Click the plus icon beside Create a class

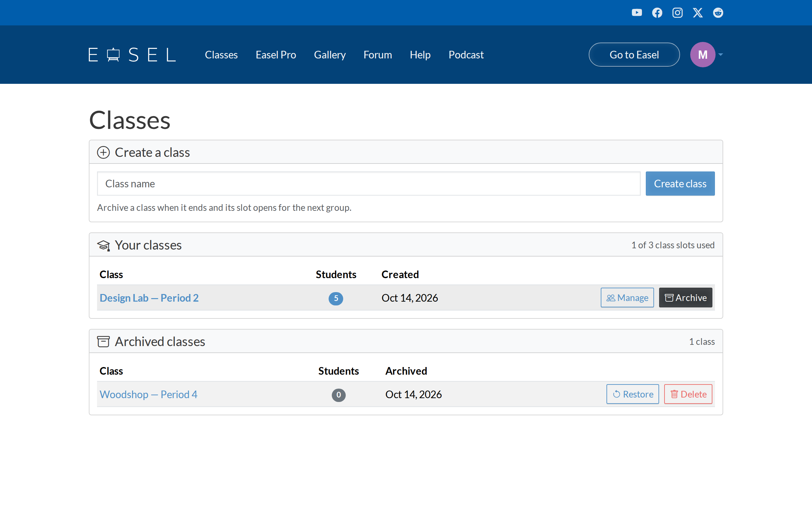click(103, 152)
